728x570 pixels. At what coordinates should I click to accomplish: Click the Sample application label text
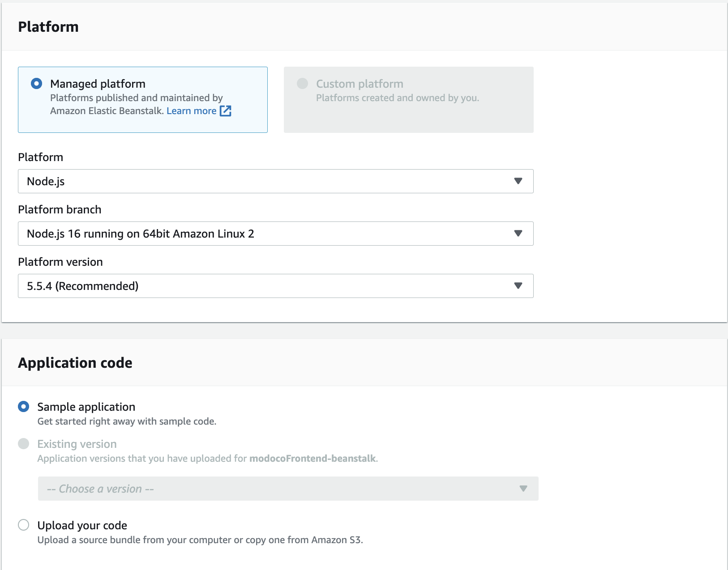click(86, 407)
